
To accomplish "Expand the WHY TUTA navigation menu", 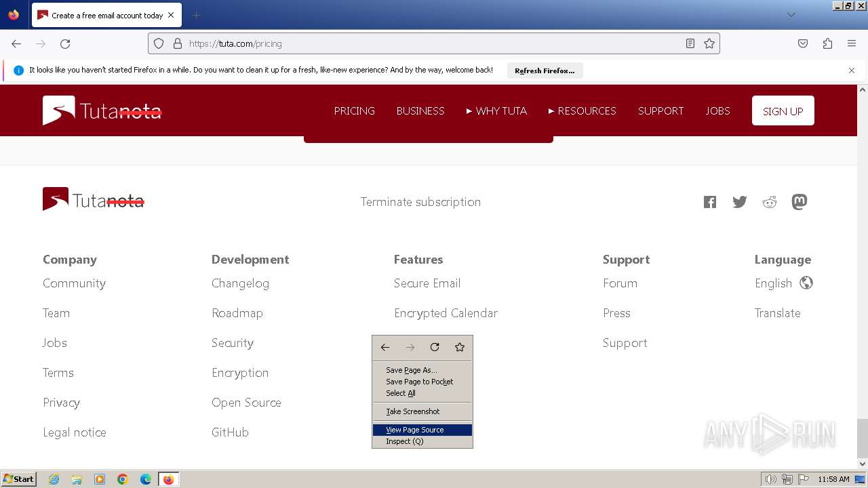I will (496, 110).
